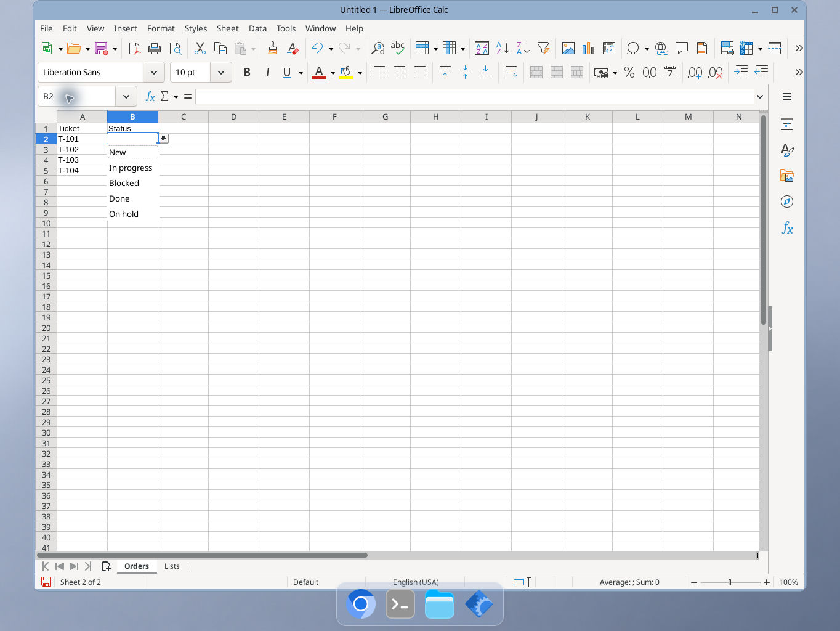
Task: Open the Data menu
Action: click(x=257, y=28)
